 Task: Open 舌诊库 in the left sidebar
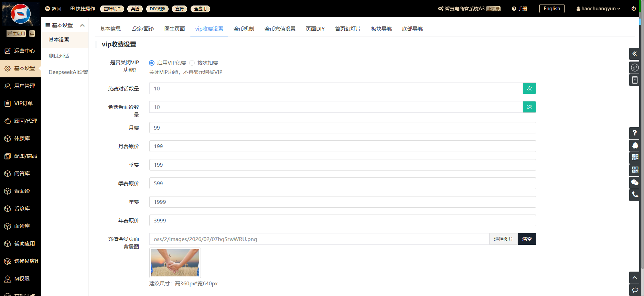(x=21, y=209)
